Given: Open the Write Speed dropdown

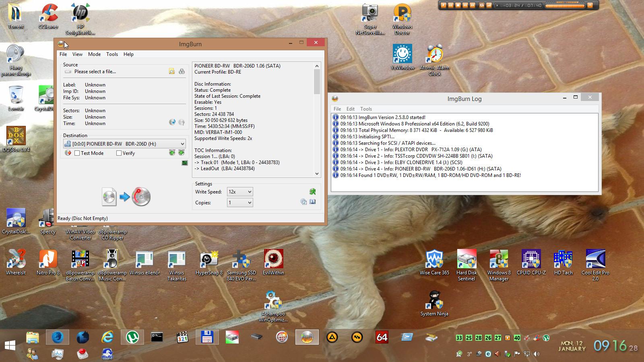Looking at the screenshot, I should click(x=240, y=192).
